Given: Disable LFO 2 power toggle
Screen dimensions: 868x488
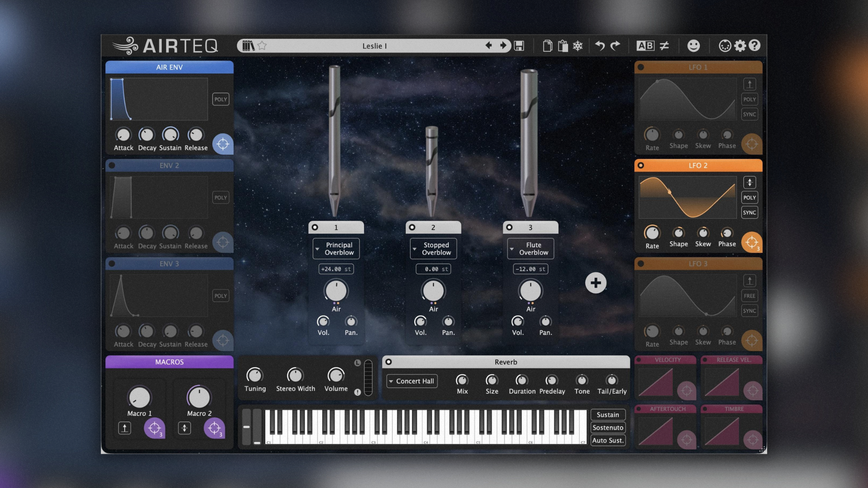Looking at the screenshot, I should click(x=641, y=165).
